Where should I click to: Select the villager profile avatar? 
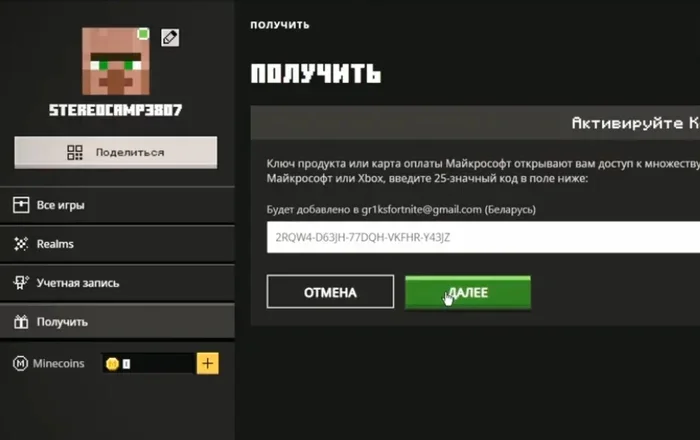116,61
